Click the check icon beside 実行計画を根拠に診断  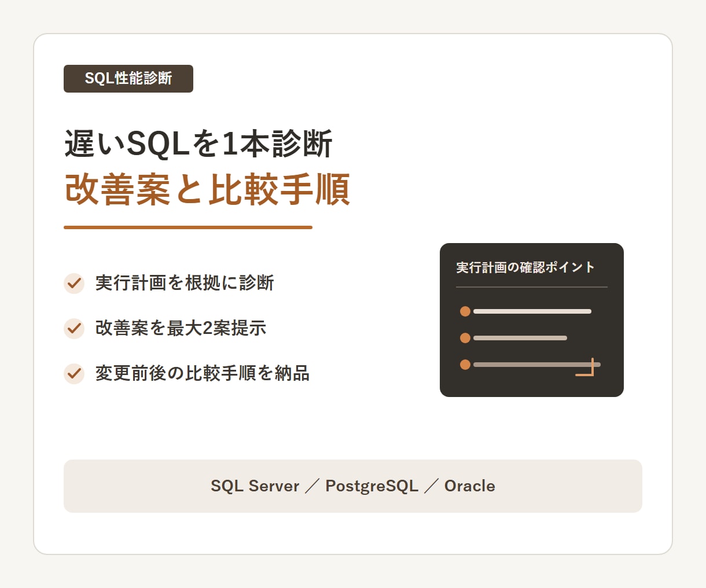tap(74, 284)
